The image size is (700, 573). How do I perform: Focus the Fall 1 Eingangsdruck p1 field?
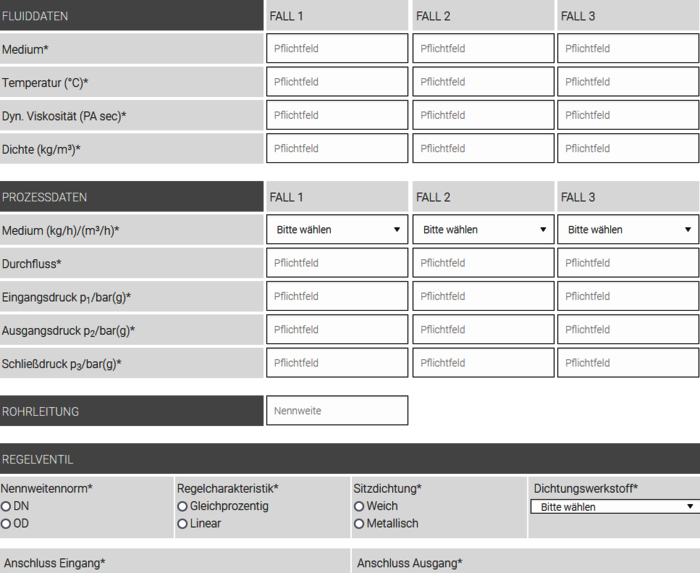[x=337, y=296]
